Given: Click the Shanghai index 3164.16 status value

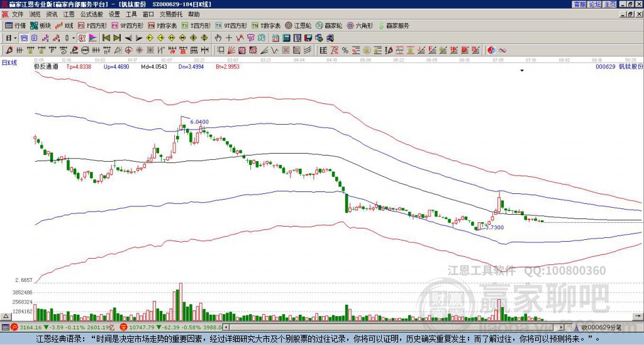Looking at the screenshot, I should (31, 327).
